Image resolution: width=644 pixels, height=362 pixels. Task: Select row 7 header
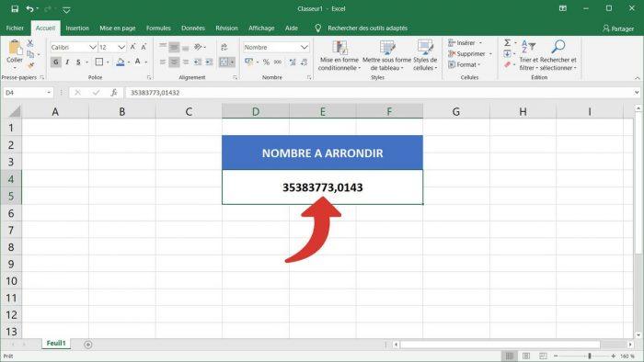click(11, 230)
